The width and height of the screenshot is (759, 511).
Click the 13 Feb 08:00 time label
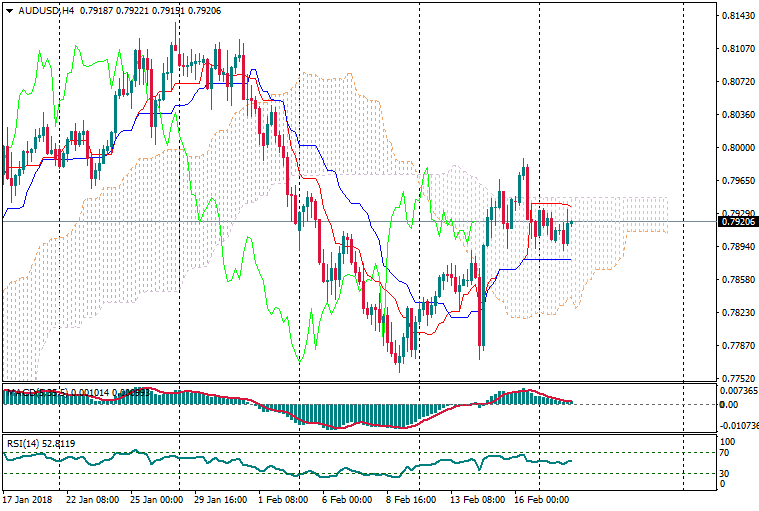coord(477,498)
